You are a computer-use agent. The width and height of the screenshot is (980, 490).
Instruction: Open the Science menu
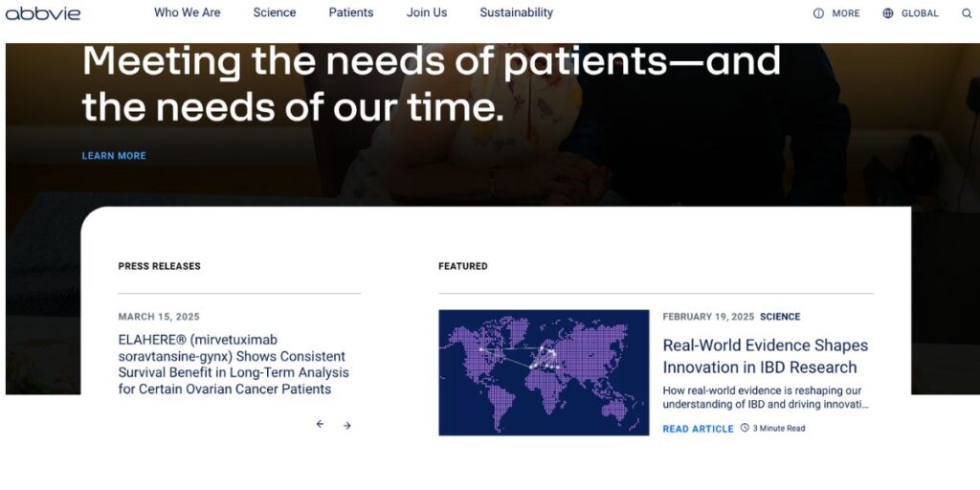275,12
